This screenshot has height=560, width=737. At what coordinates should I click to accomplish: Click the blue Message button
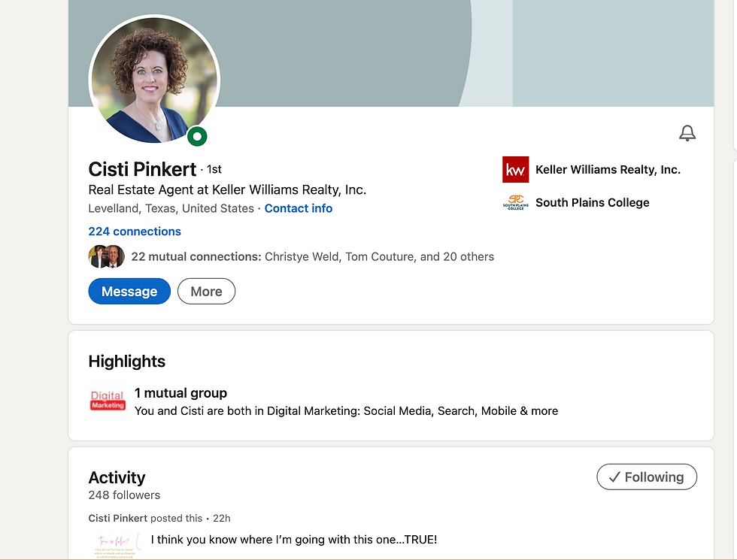click(129, 292)
